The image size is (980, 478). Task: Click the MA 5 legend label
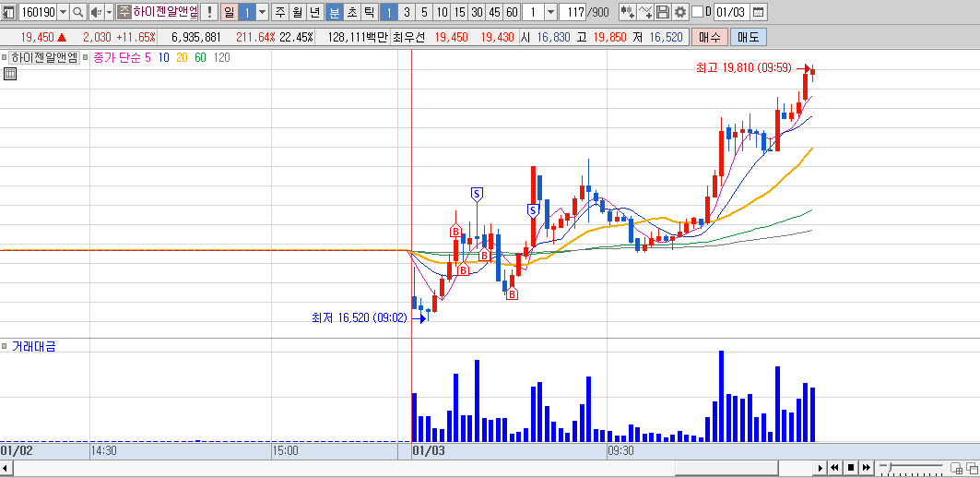[x=148, y=57]
